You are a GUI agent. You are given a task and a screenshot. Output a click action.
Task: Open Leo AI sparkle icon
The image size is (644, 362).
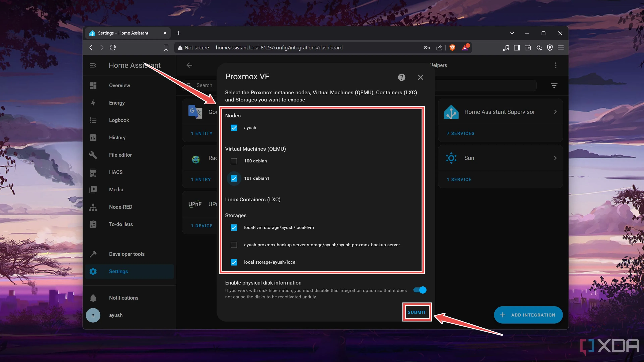point(539,47)
